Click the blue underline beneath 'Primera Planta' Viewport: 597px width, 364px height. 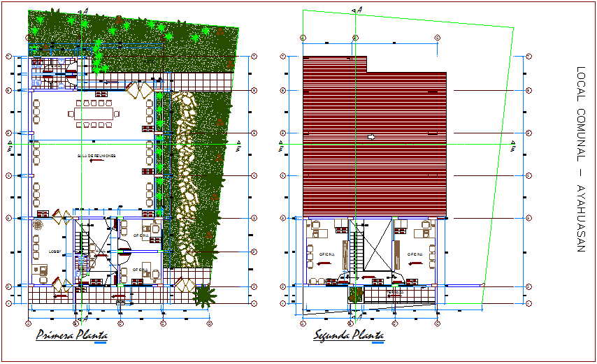[100, 343]
